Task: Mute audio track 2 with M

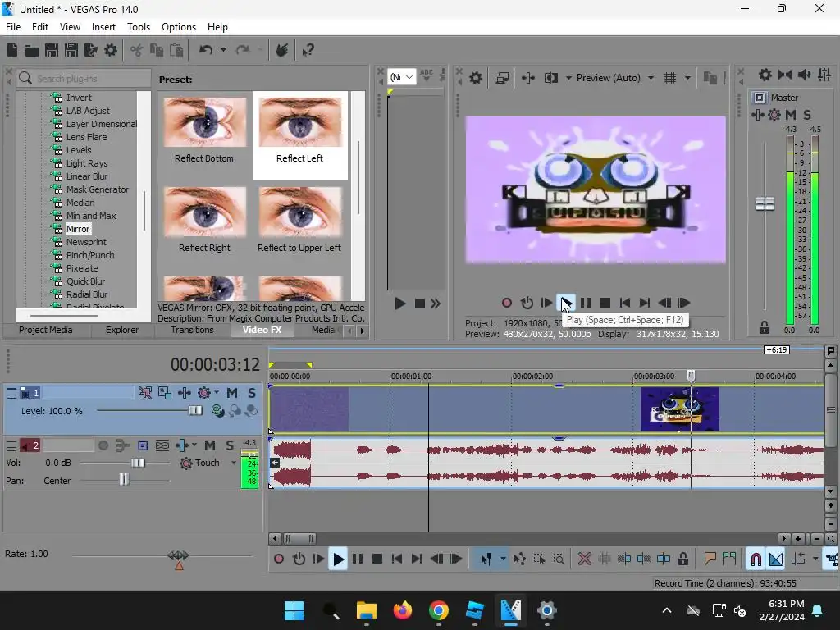Action: 210,445
